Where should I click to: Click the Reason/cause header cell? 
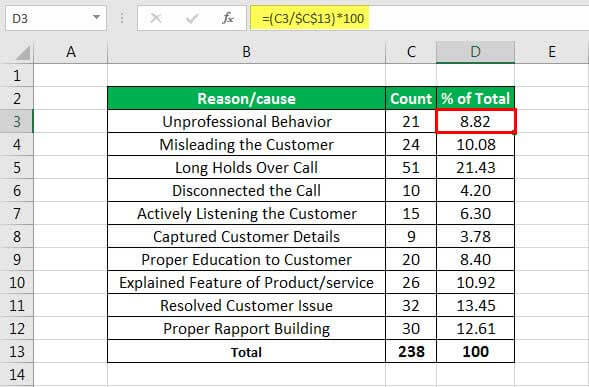click(246, 98)
